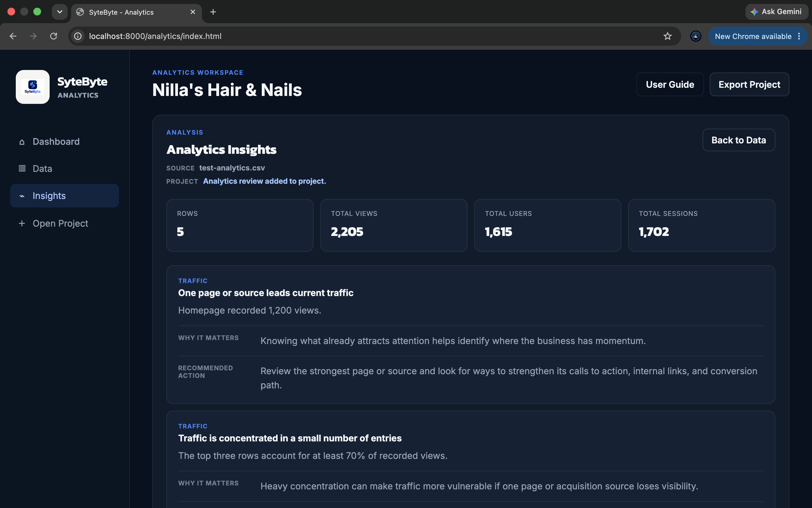Reload the page with refresh icon

tap(53, 36)
